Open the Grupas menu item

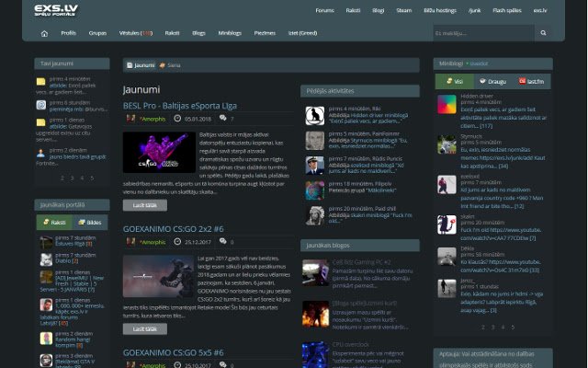(97, 33)
